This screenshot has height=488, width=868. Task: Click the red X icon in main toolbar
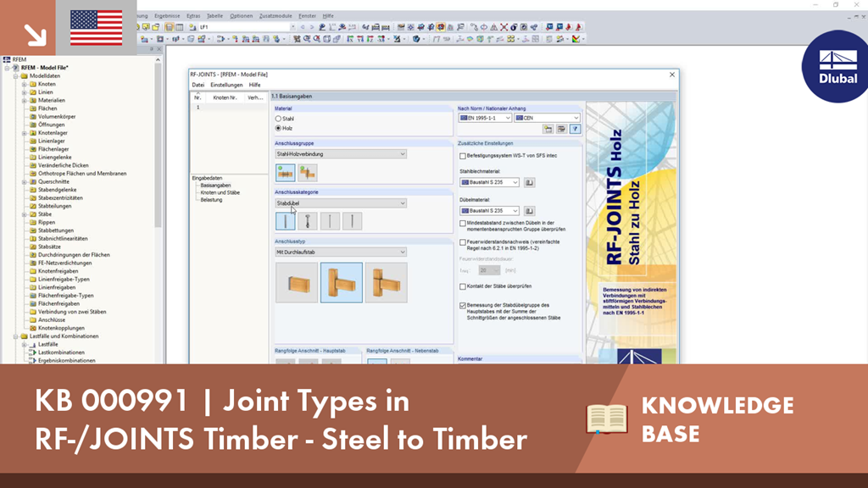504,27
